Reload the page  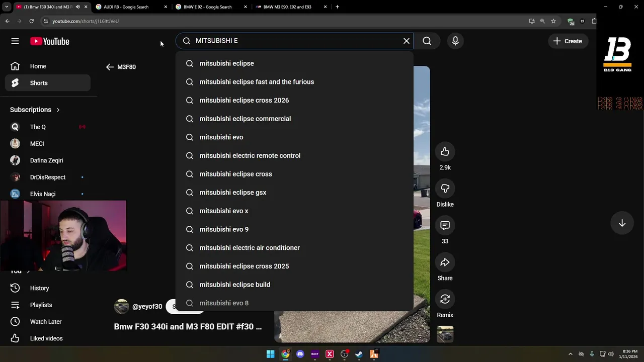pyautogui.click(x=31, y=21)
